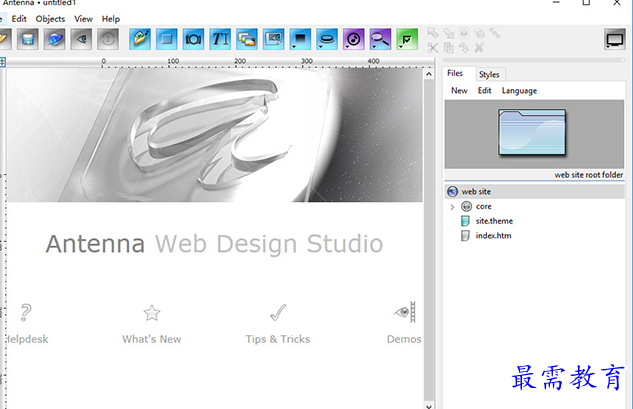
Task: Open the What's New link
Action: click(152, 339)
